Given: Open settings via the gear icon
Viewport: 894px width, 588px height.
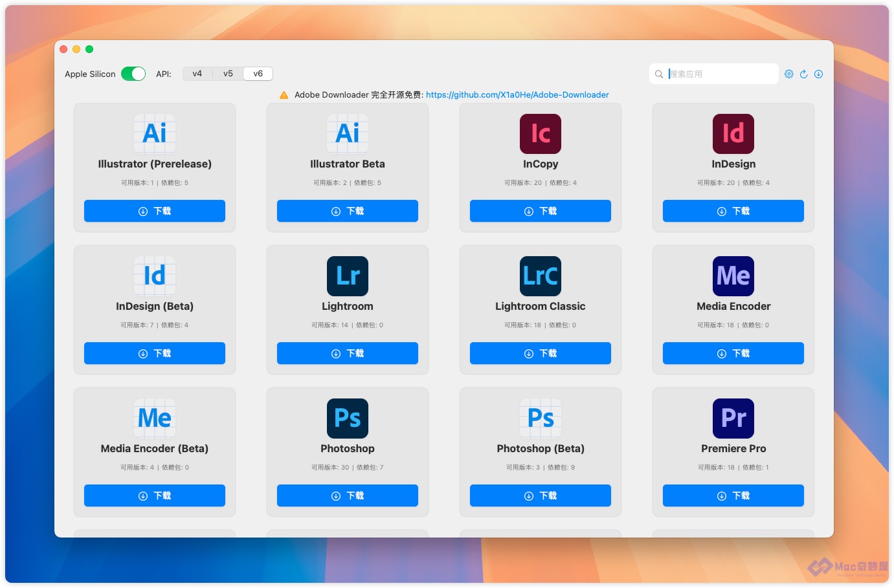Looking at the screenshot, I should click(789, 74).
